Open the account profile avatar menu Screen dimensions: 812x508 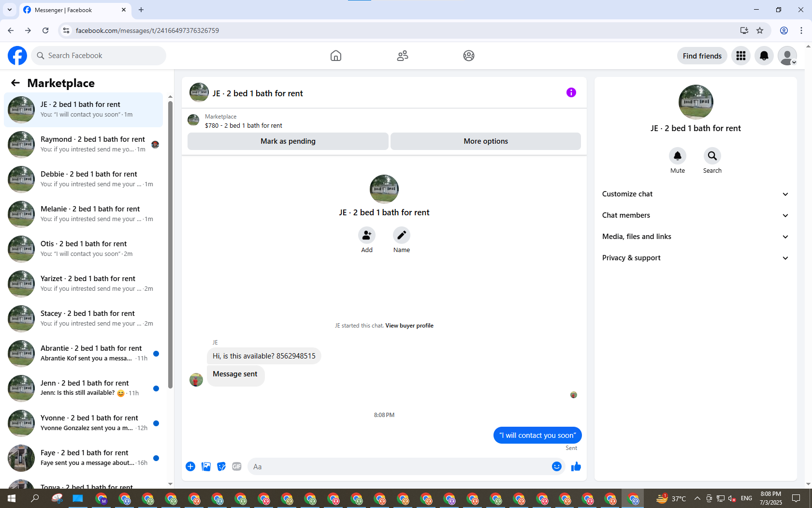click(787, 56)
